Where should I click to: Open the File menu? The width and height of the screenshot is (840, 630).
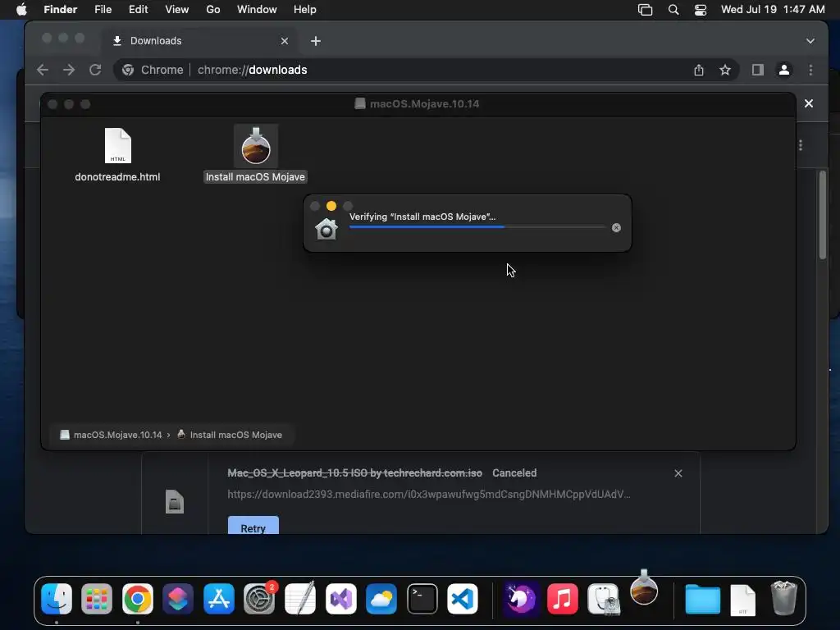click(x=103, y=10)
